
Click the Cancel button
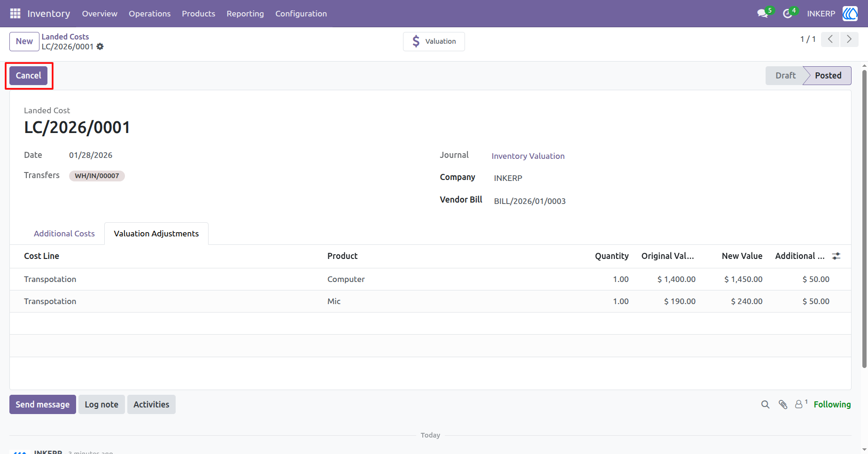(x=29, y=76)
